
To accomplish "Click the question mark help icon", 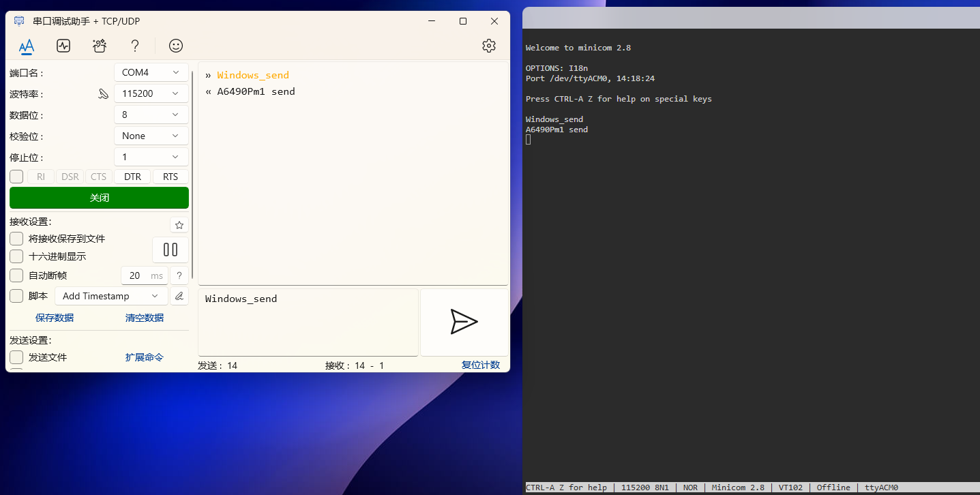I will point(135,46).
